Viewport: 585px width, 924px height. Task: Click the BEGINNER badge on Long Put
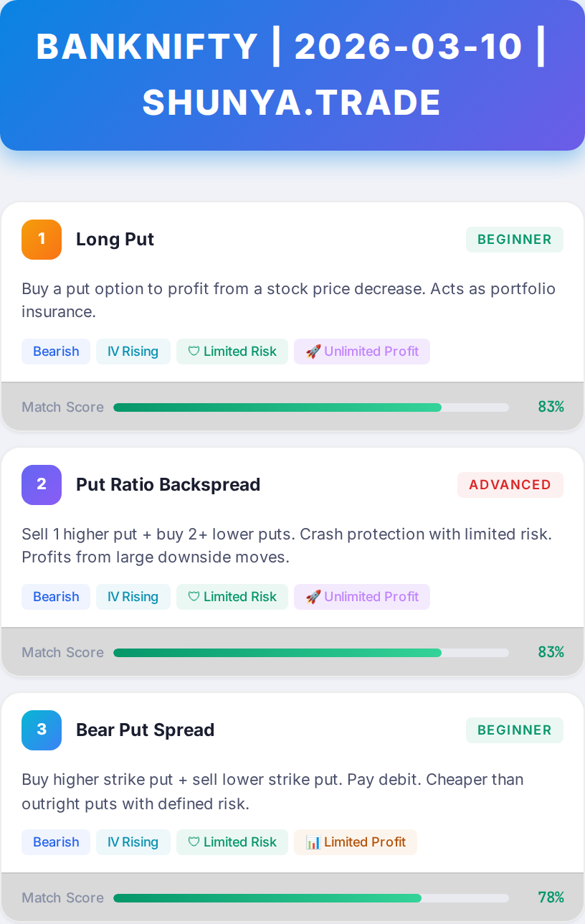click(x=515, y=240)
